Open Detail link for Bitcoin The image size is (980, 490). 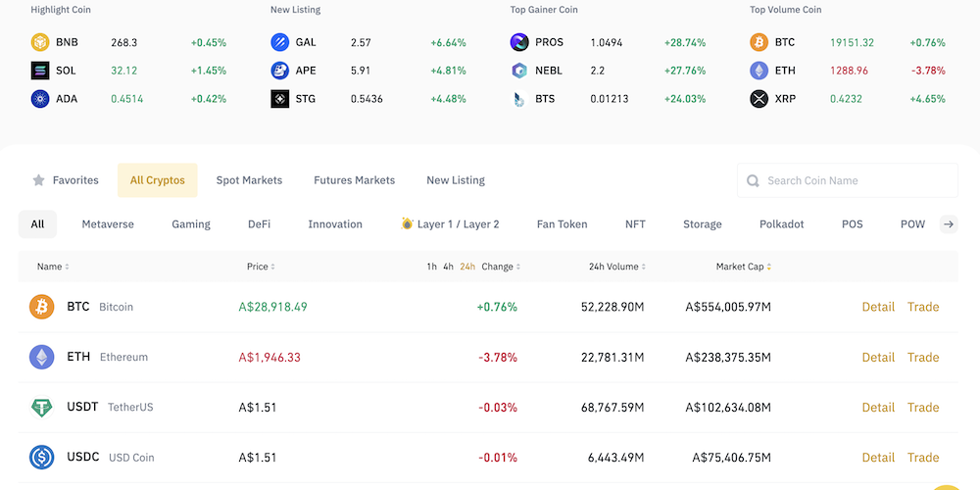click(x=878, y=307)
